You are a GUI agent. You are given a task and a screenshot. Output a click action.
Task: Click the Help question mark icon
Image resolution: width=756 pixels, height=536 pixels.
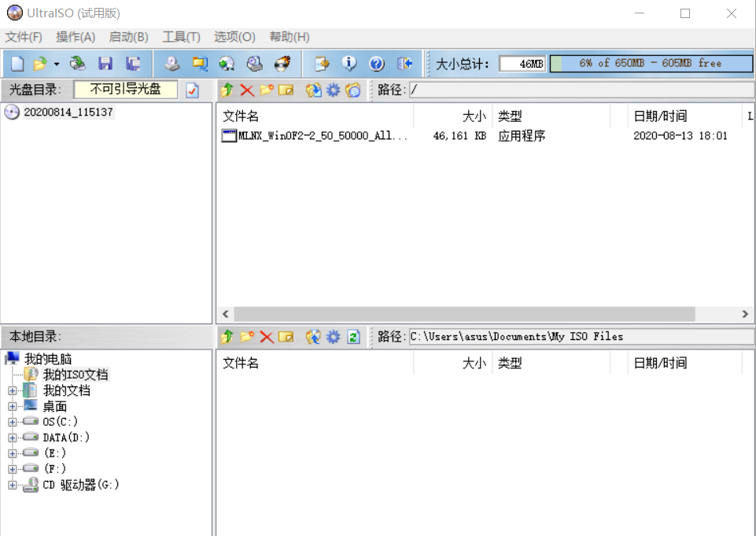coord(377,64)
